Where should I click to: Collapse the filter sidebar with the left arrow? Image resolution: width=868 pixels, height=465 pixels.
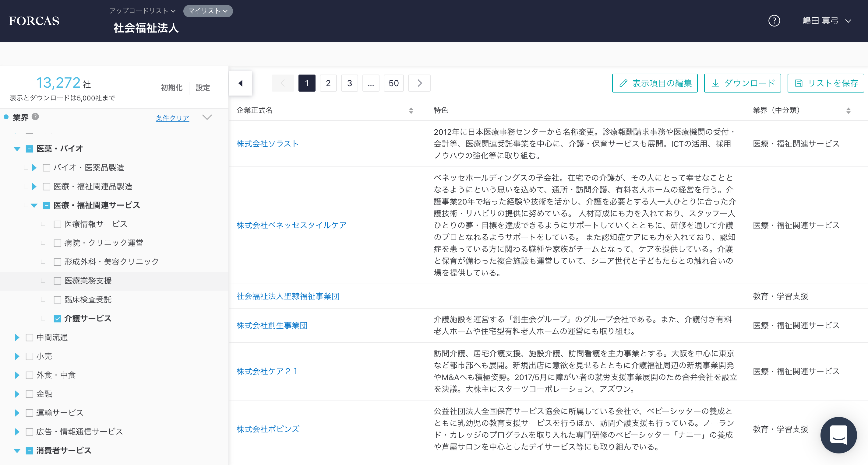[241, 83]
